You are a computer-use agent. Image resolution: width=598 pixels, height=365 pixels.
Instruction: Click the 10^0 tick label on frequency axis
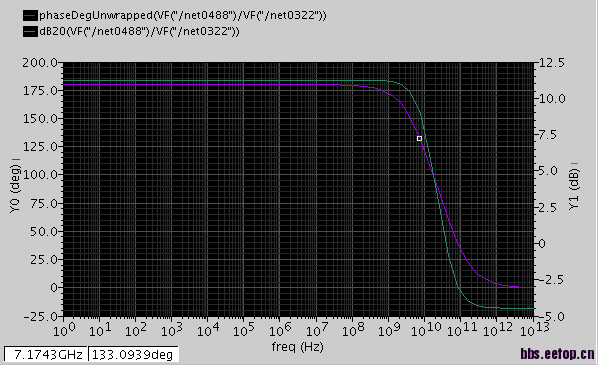point(64,329)
